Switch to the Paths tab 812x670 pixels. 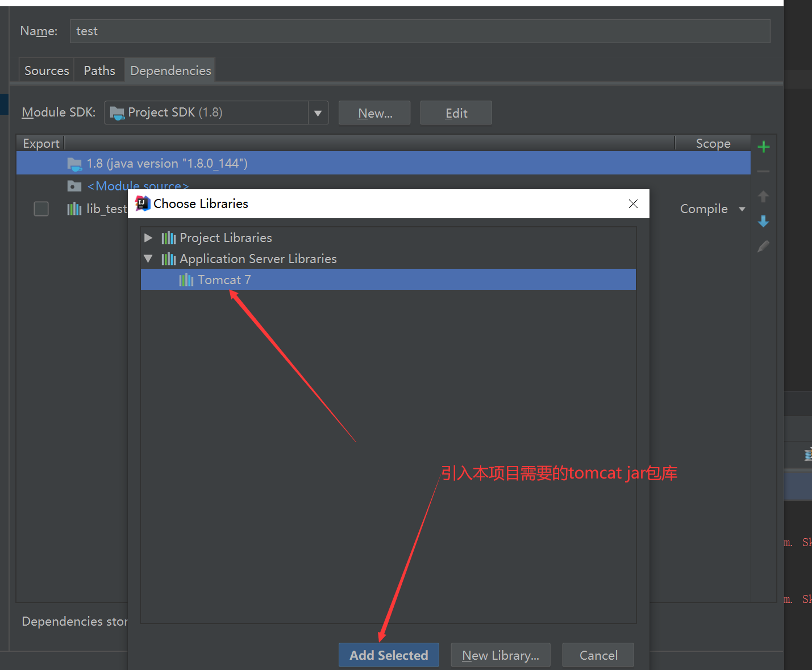pyautogui.click(x=99, y=70)
